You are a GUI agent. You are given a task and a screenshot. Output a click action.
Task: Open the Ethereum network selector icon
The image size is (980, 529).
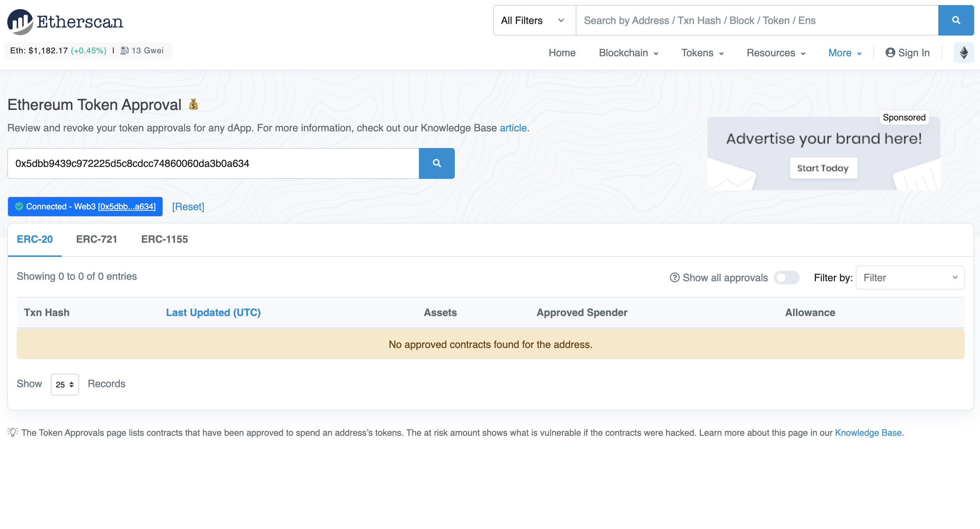[x=963, y=53]
